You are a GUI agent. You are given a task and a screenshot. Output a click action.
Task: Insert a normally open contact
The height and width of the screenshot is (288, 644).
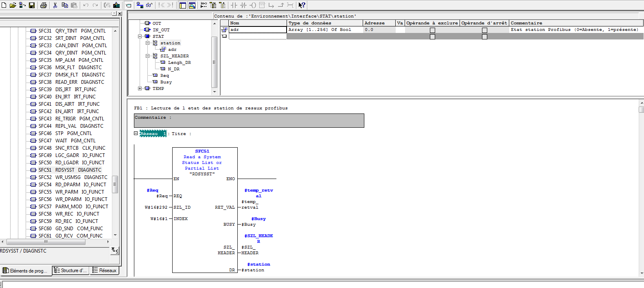pos(234,5)
